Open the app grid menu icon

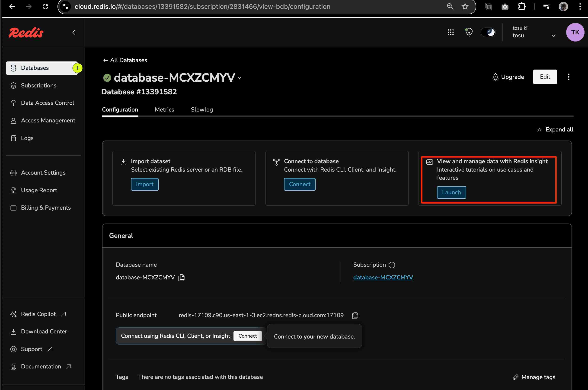(x=451, y=32)
